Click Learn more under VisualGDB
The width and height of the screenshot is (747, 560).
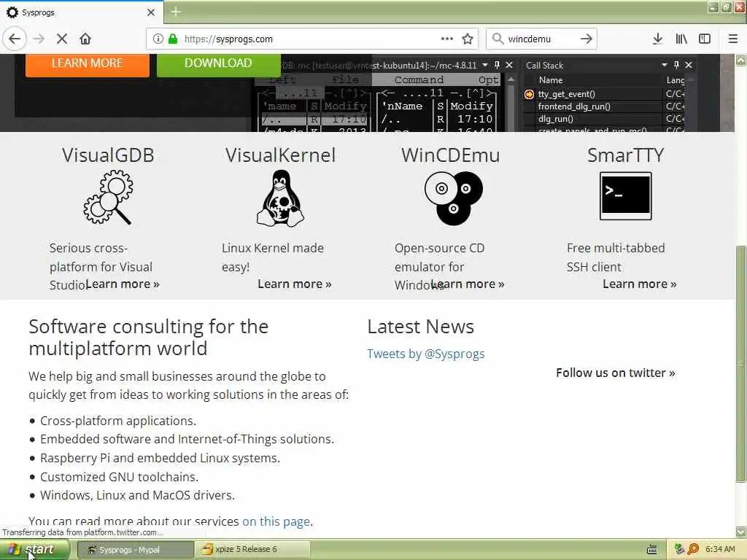123,284
